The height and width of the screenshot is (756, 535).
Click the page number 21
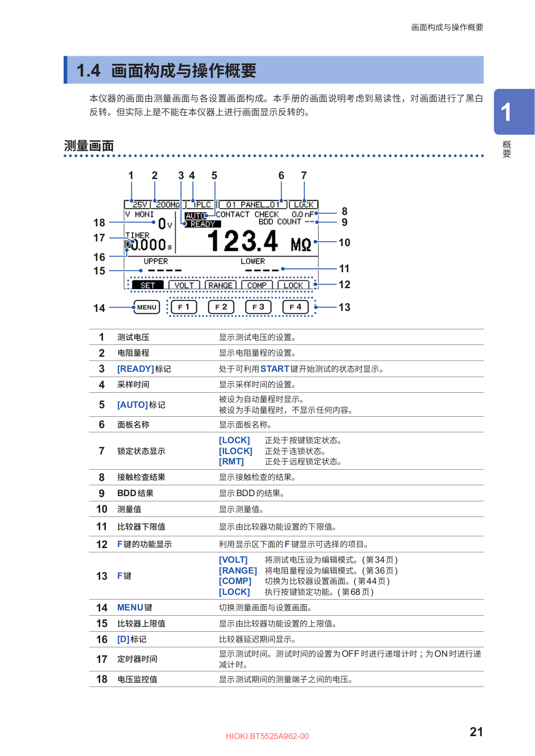tap(476, 732)
